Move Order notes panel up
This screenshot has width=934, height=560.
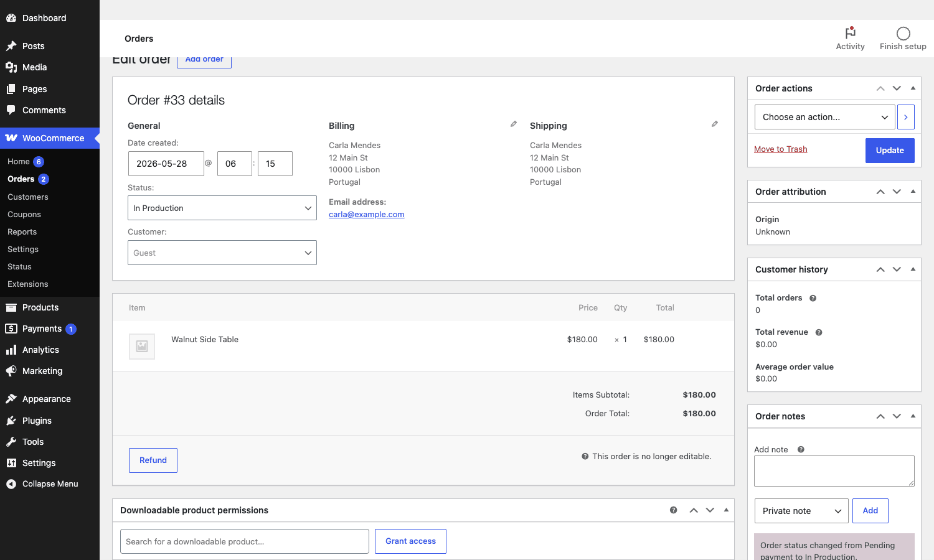[880, 416]
